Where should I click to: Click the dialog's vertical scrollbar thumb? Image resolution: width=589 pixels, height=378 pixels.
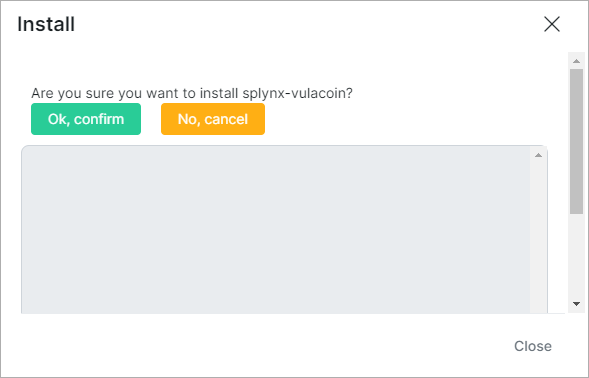[x=577, y=141]
